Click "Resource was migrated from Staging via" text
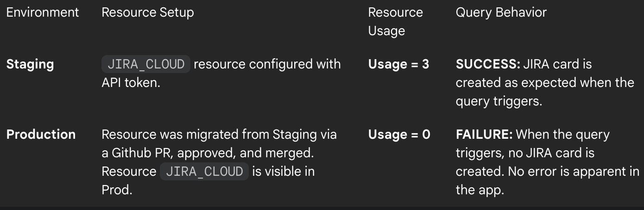This screenshot has height=210, width=644. pos(219,135)
